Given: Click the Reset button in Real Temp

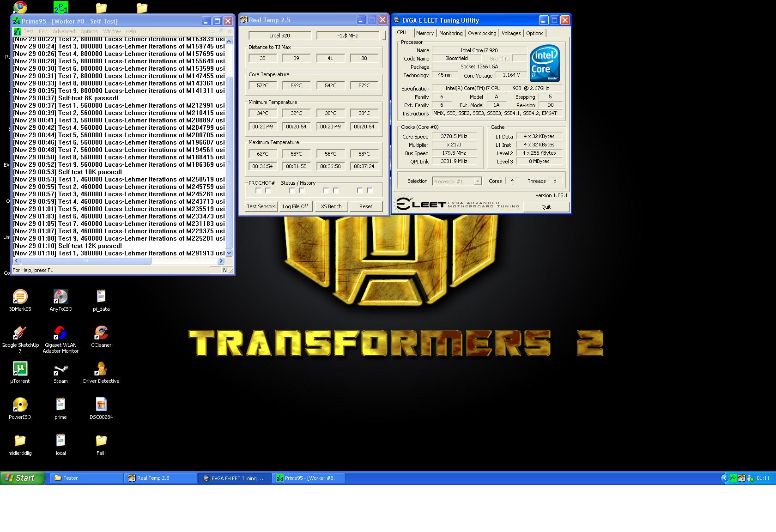Looking at the screenshot, I should (x=366, y=206).
